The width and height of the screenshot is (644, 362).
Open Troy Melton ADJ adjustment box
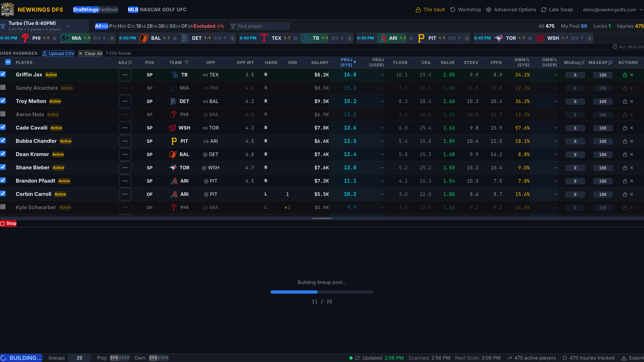125,101
